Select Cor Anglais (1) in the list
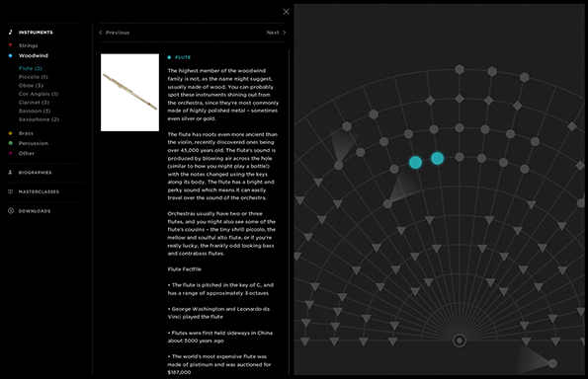 [39, 94]
